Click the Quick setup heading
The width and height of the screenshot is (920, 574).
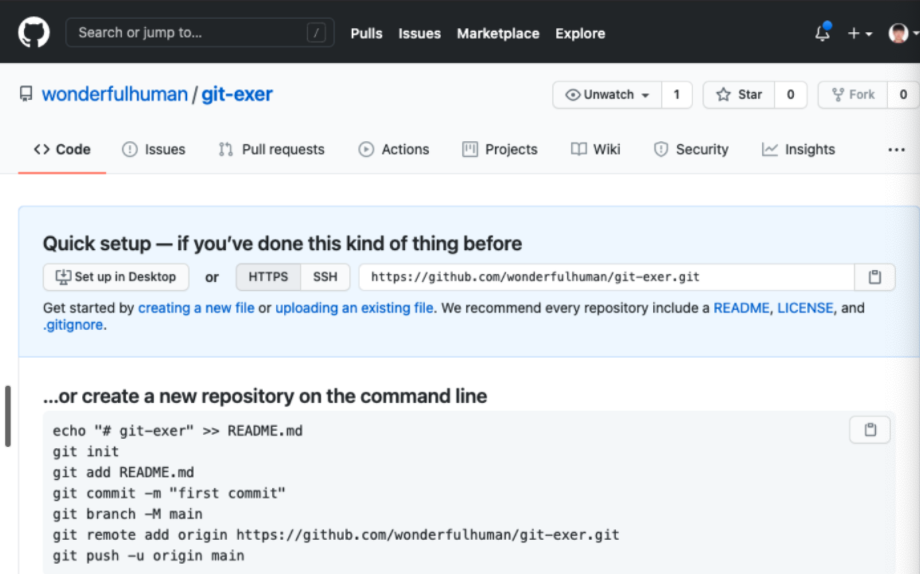pos(282,244)
